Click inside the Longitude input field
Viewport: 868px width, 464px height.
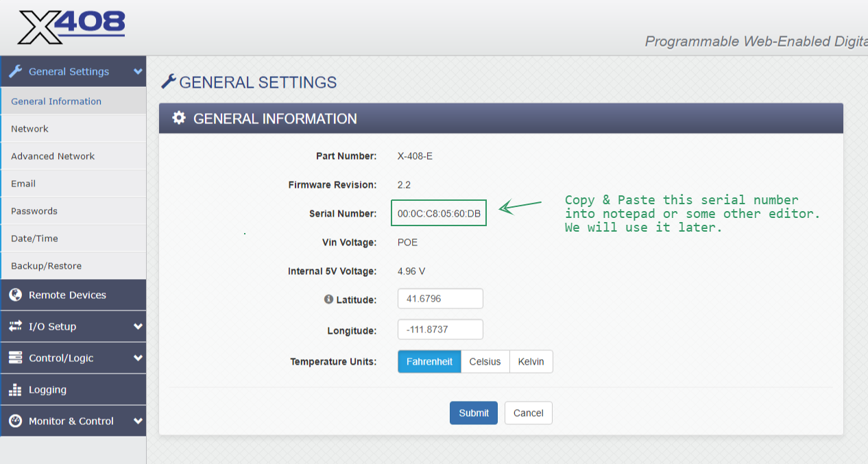(440, 329)
